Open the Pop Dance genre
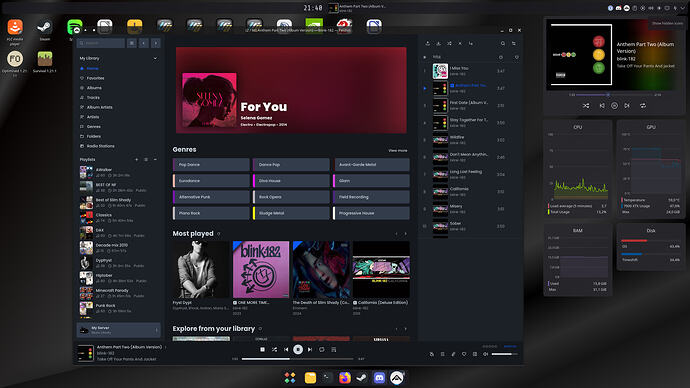 (x=211, y=165)
